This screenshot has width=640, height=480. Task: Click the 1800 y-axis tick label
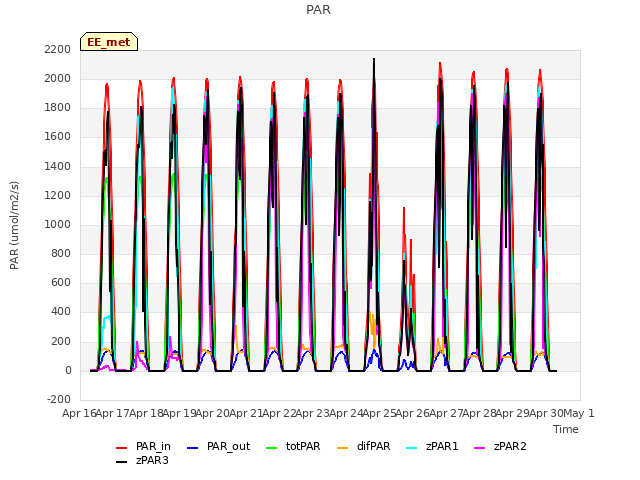(58, 108)
